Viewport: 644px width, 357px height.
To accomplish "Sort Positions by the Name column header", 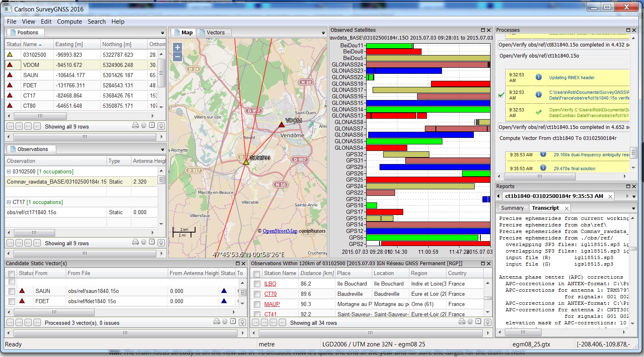I will point(37,44).
